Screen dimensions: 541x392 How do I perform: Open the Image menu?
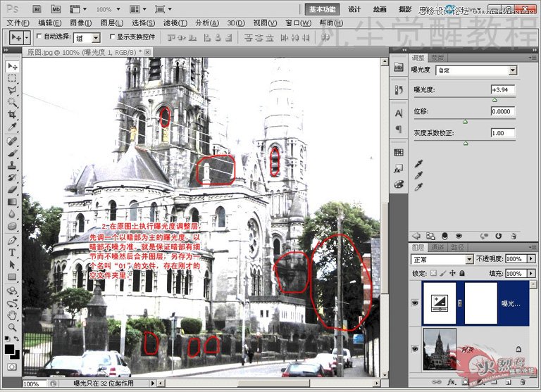click(81, 23)
